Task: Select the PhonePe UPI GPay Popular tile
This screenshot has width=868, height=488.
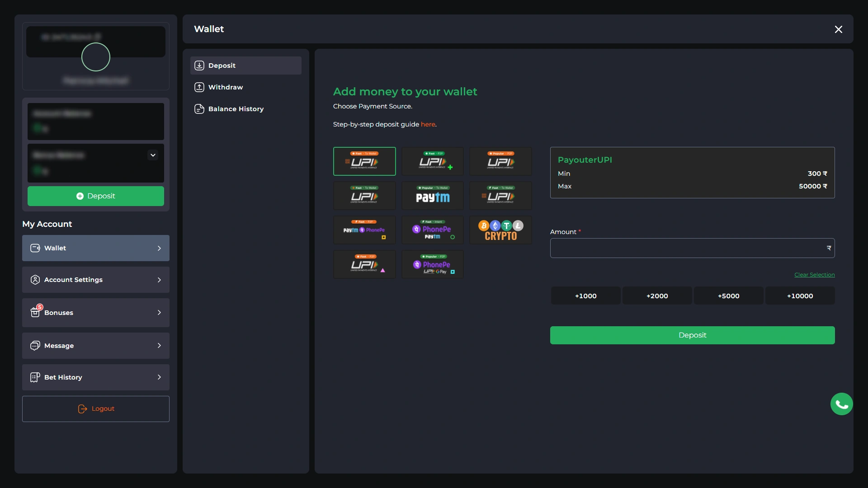Action: click(x=433, y=264)
